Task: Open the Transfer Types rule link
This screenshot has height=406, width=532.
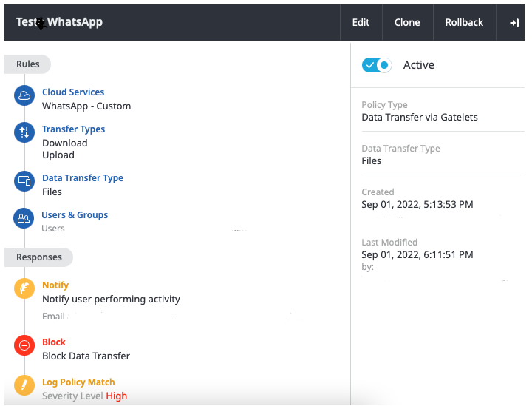Action: point(73,129)
